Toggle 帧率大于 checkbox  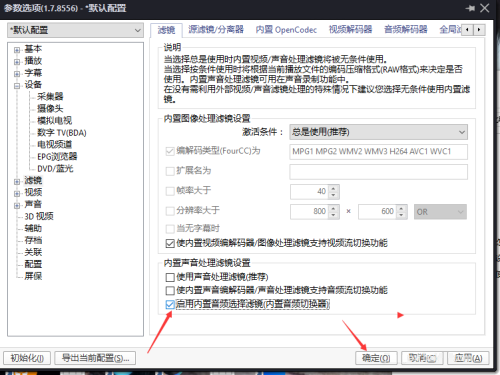pos(170,191)
